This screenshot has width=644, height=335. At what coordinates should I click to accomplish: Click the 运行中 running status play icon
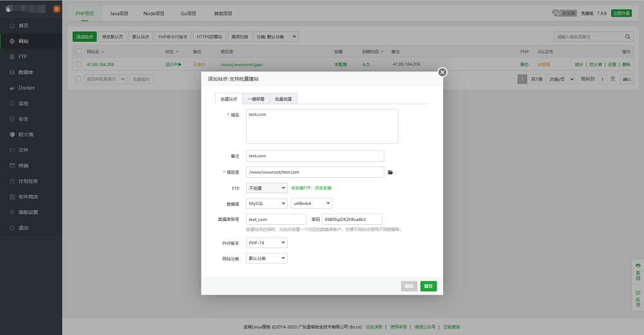point(180,64)
